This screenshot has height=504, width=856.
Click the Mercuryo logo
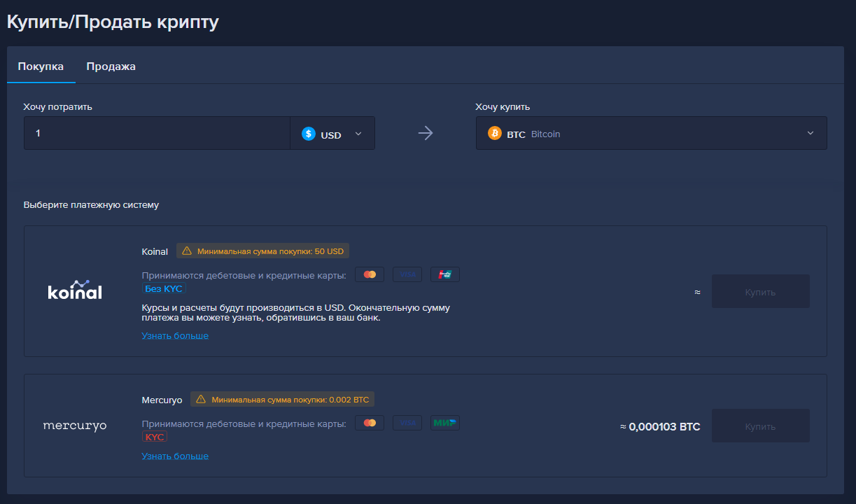click(75, 426)
